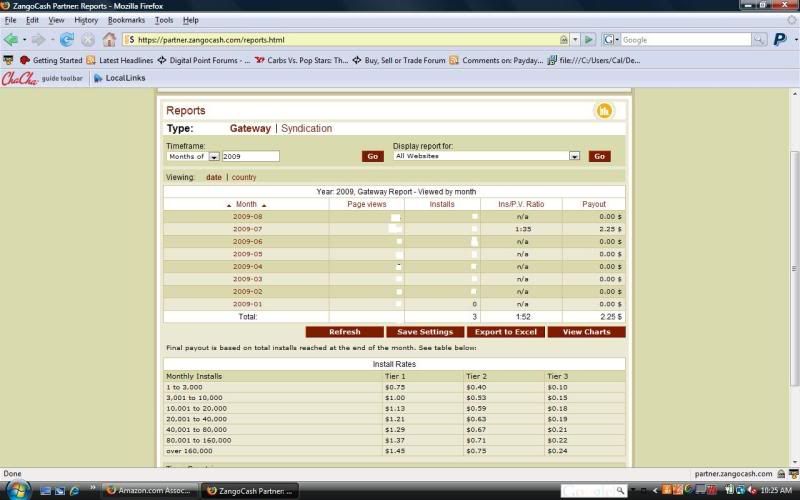
Task: Switch to Amazon.com Associates taskbar window
Action: click(x=149, y=491)
